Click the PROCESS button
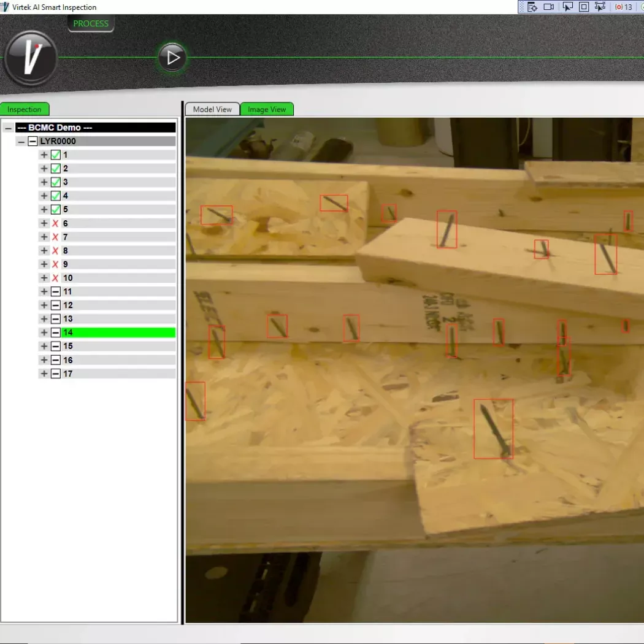Viewport: 644px width, 644px height. (91, 24)
